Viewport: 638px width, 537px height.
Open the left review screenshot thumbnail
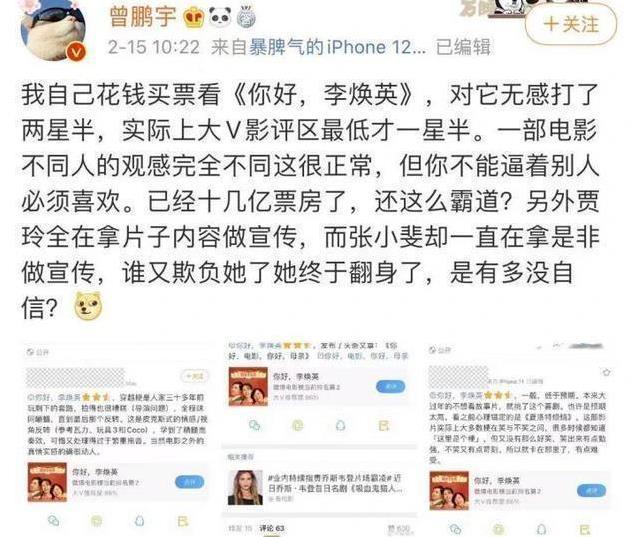point(117,437)
